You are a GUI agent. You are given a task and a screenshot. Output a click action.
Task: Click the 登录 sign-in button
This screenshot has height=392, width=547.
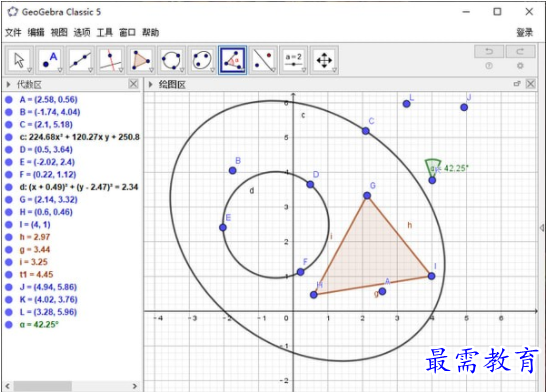coord(525,32)
